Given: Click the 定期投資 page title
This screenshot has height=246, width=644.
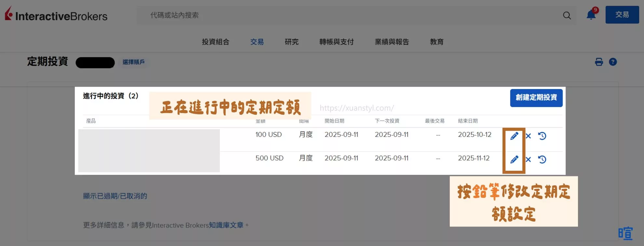Looking at the screenshot, I should (47, 61).
